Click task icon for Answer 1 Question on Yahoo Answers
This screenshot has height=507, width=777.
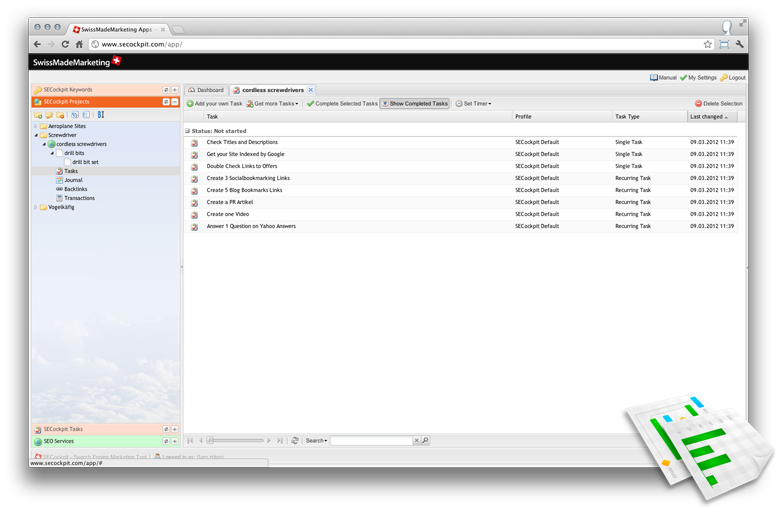[x=195, y=226]
